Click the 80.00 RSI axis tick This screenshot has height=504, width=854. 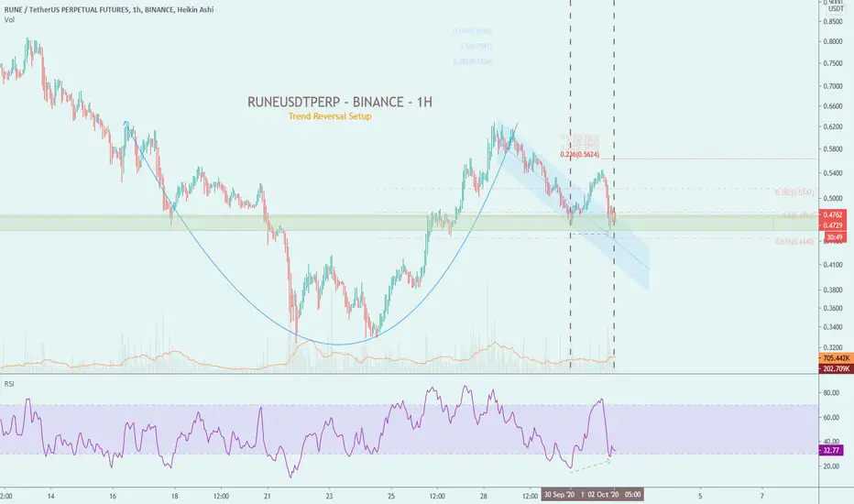pos(831,393)
